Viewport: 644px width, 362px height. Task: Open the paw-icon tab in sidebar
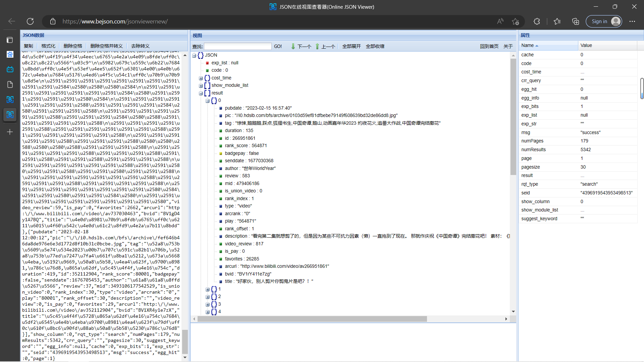10,54
